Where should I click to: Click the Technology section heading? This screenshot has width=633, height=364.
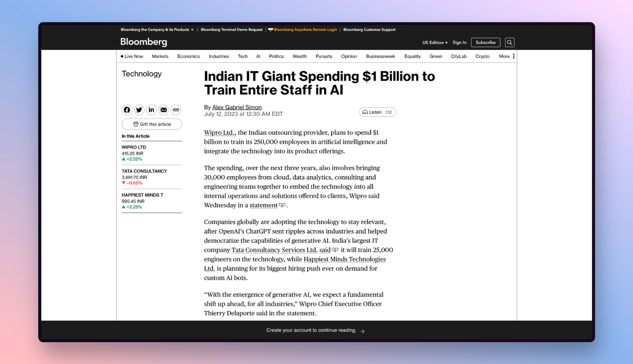click(x=142, y=74)
